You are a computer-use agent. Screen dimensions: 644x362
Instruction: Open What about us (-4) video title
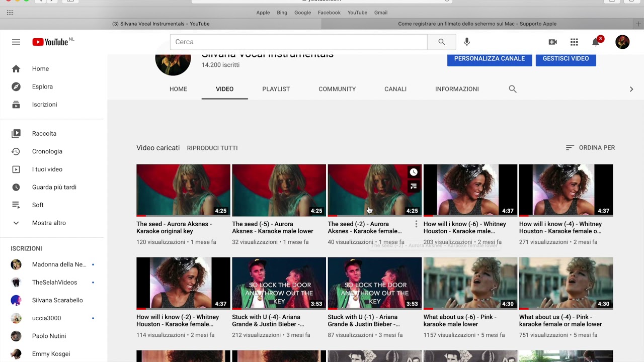tap(560, 321)
